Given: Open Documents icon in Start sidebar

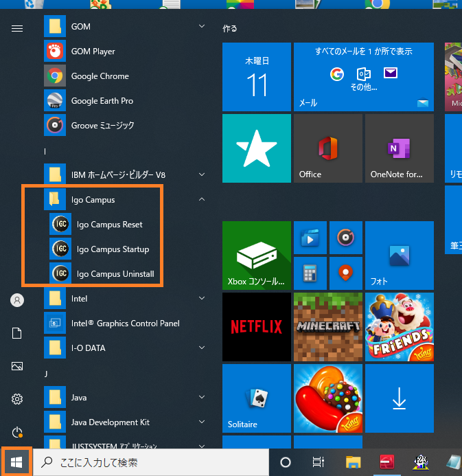Looking at the screenshot, I should pos(17,333).
